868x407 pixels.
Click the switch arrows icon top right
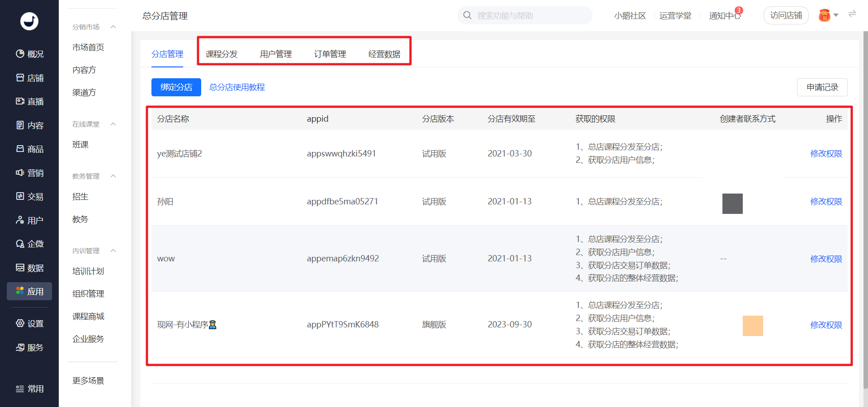point(852,14)
